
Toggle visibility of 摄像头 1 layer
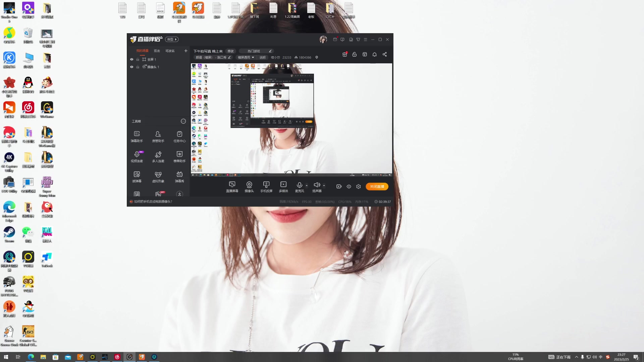[x=131, y=67]
